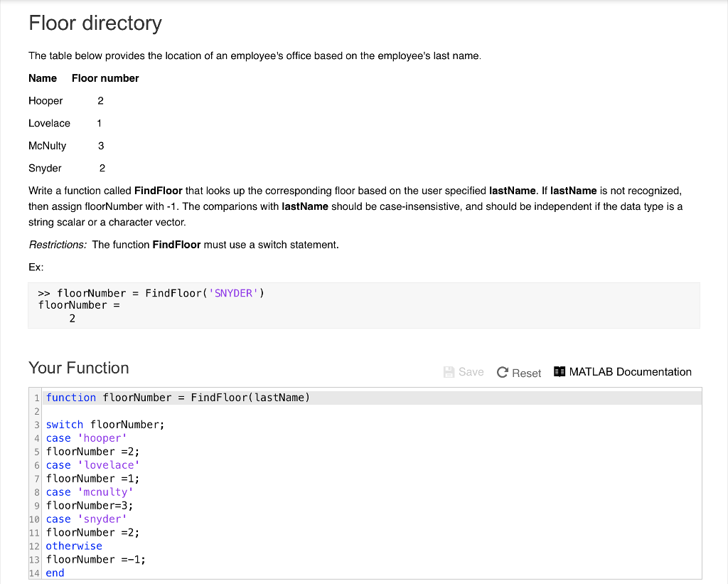Place cursor on the otherwise line
The width and height of the screenshot is (728, 584).
tap(74, 546)
